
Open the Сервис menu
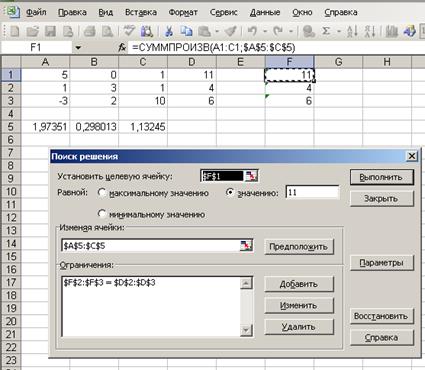[223, 12]
